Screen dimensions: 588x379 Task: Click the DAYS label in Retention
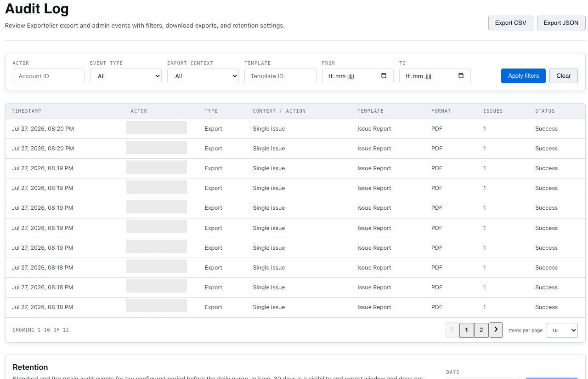point(452,372)
